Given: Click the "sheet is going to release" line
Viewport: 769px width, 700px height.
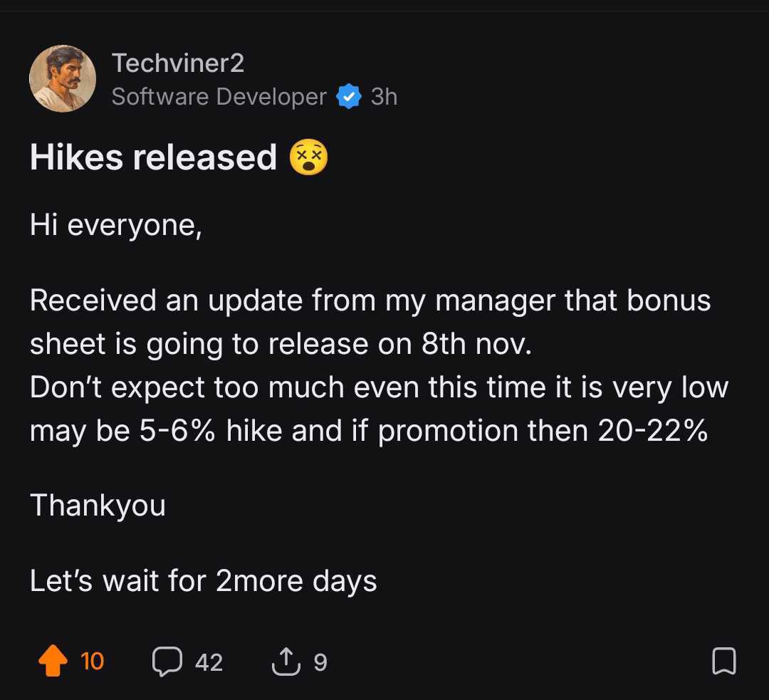Looking at the screenshot, I should click(281, 344).
